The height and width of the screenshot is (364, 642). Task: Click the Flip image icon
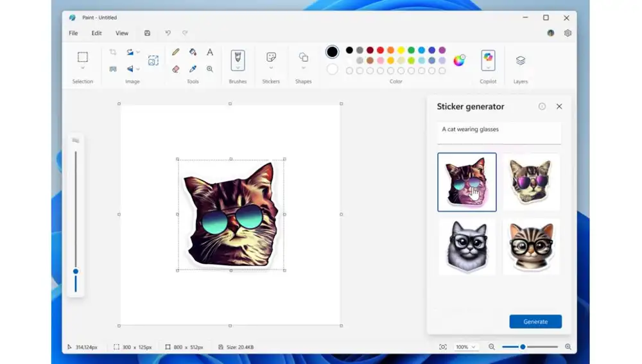click(130, 69)
